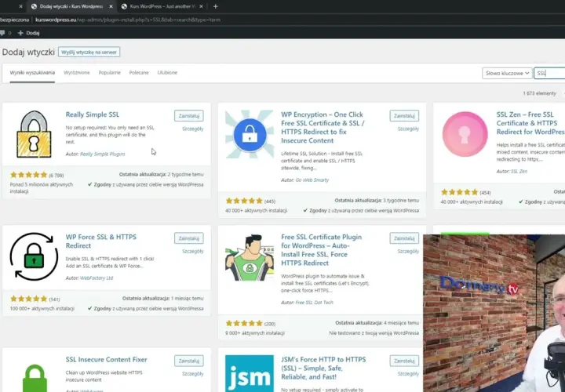
Task: Click Nie testowano z twoją wersją WordPressa text
Action: pos(374,333)
